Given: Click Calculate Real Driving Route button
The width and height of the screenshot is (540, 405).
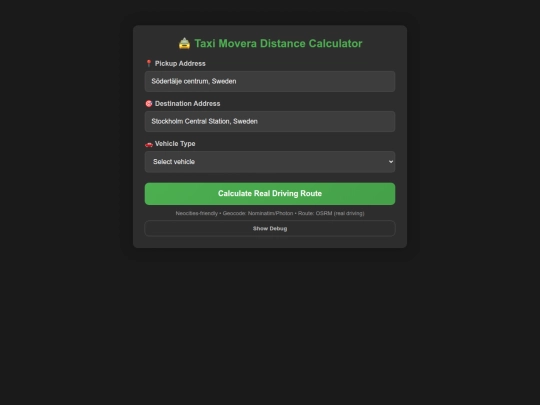Looking at the screenshot, I should 270,194.
